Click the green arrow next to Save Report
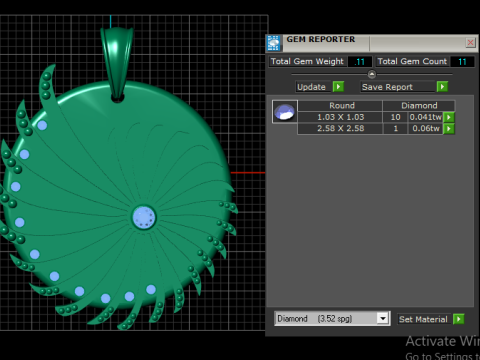This screenshot has width=480, height=360. 442,87
